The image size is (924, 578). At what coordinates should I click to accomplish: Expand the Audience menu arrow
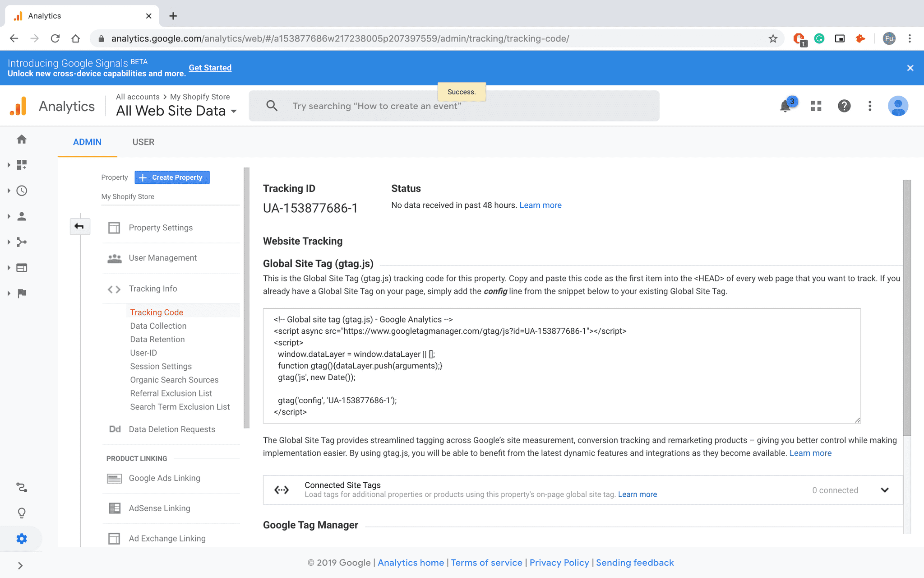[x=9, y=216]
